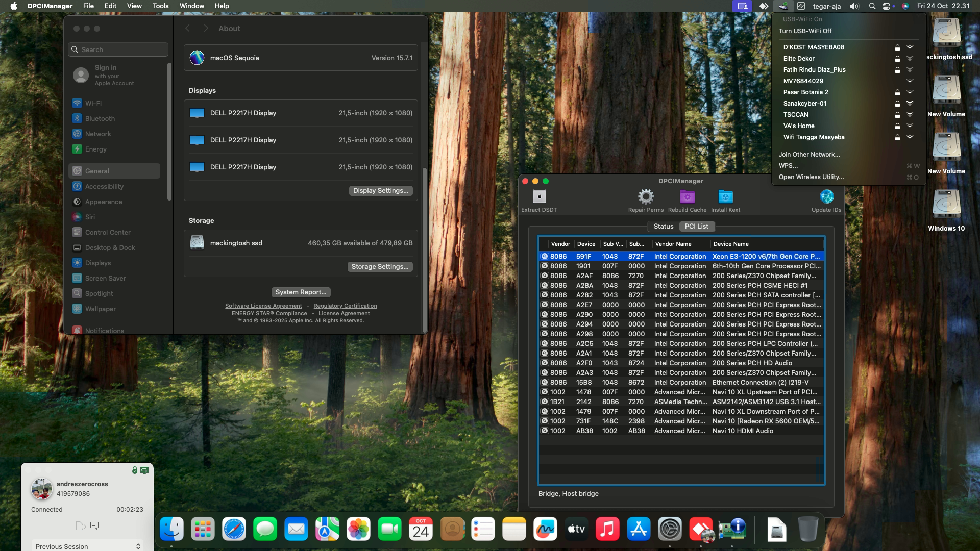Click the screen sharing status icon in menu bar
The image size is (980, 551).
743,6
